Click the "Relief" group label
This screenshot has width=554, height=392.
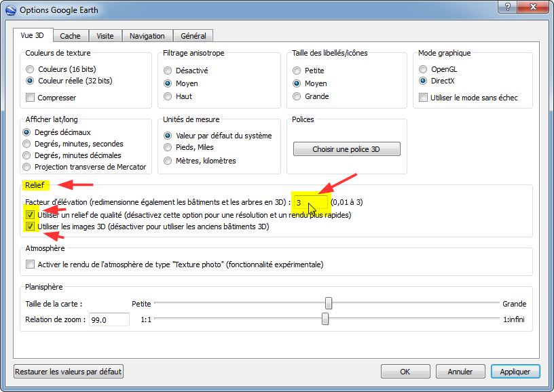click(x=35, y=185)
